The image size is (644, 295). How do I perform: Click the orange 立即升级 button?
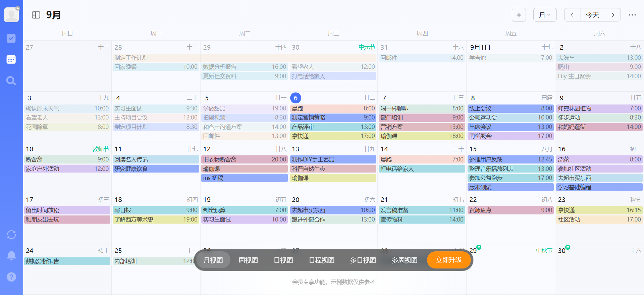449,260
